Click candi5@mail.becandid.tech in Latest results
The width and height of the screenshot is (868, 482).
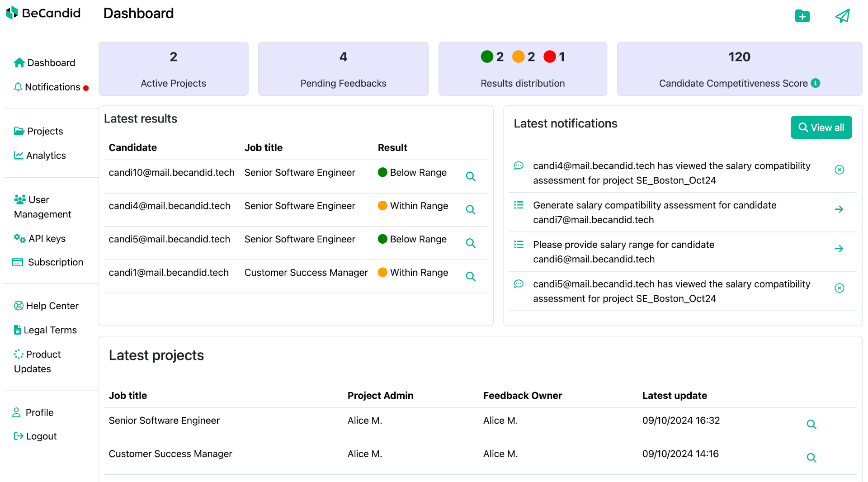click(170, 239)
